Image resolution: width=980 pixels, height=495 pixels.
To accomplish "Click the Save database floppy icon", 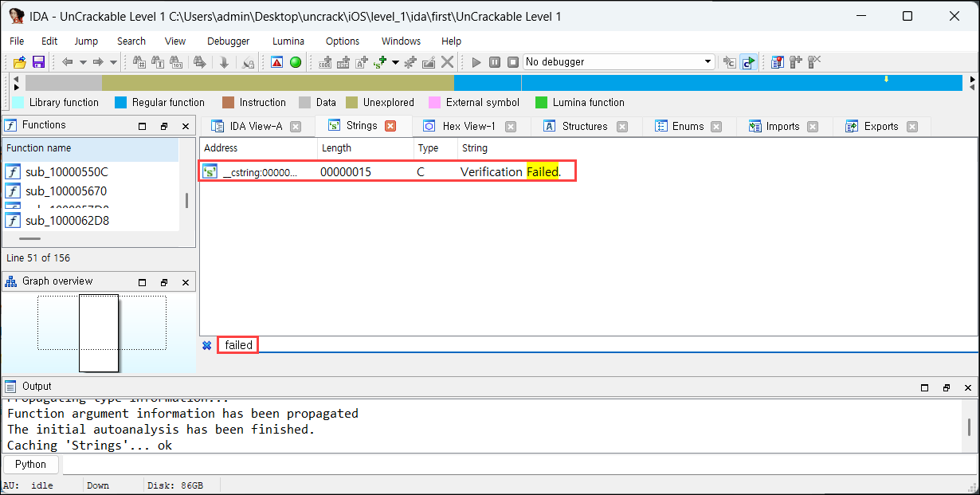I will (x=38, y=62).
